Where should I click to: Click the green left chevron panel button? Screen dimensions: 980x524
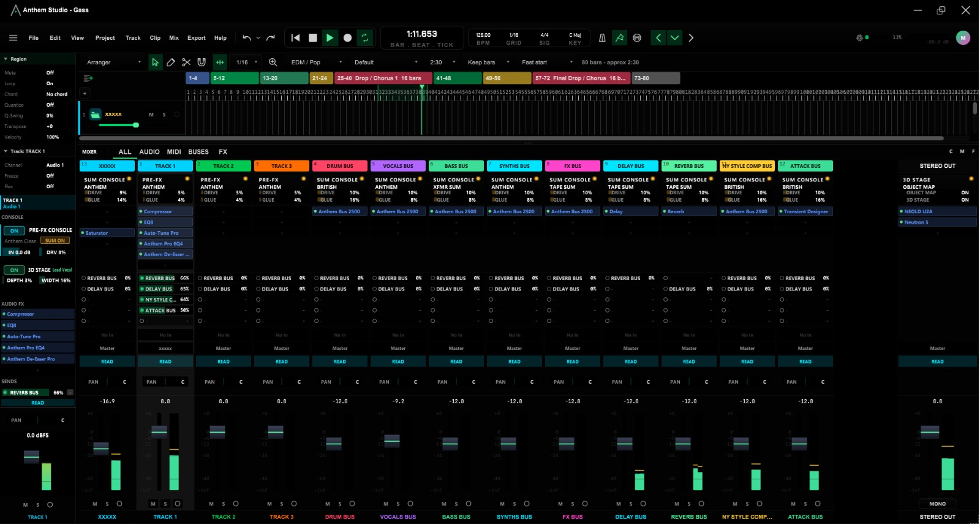(x=658, y=38)
